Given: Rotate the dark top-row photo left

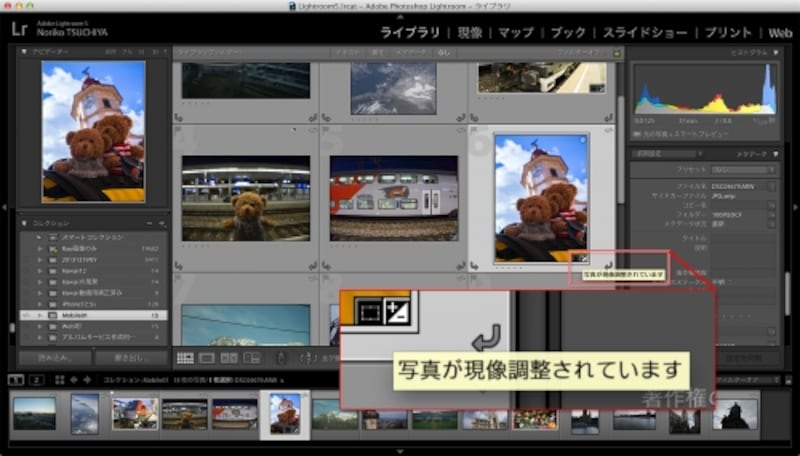Looking at the screenshot, I should click(x=179, y=118).
